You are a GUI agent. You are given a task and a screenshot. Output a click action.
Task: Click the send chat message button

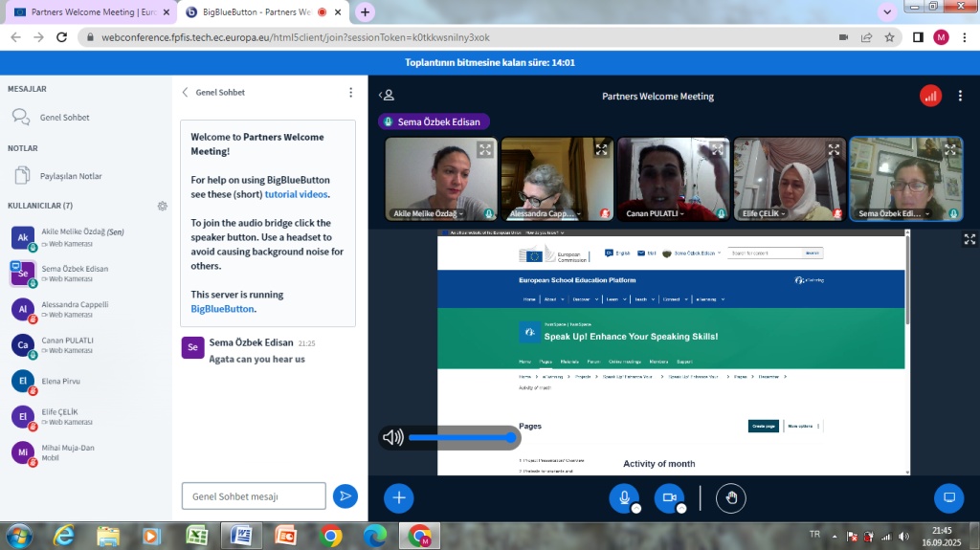[x=345, y=495]
